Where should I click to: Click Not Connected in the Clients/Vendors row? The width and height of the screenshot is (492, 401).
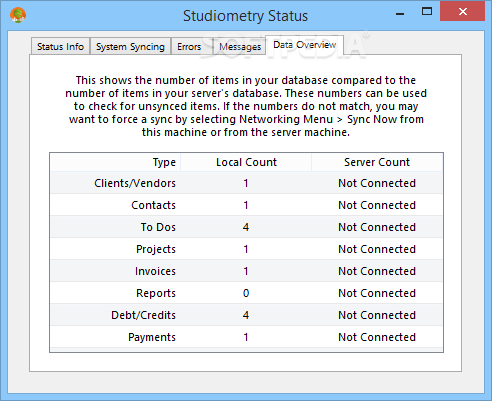point(377,183)
